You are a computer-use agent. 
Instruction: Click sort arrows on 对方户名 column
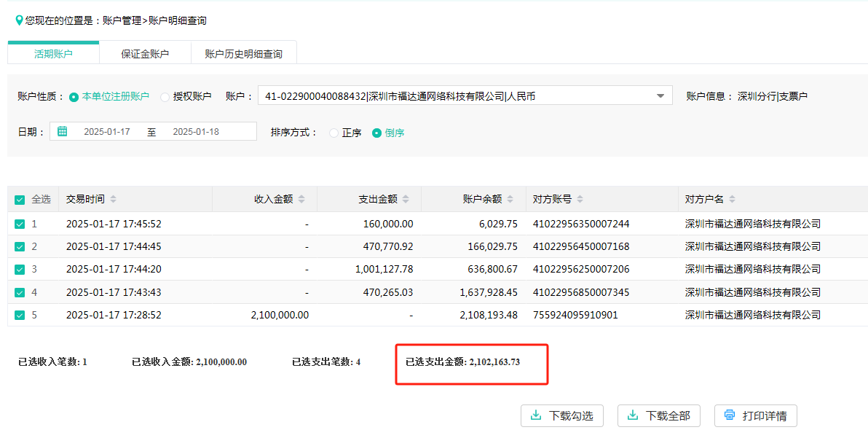point(733,200)
